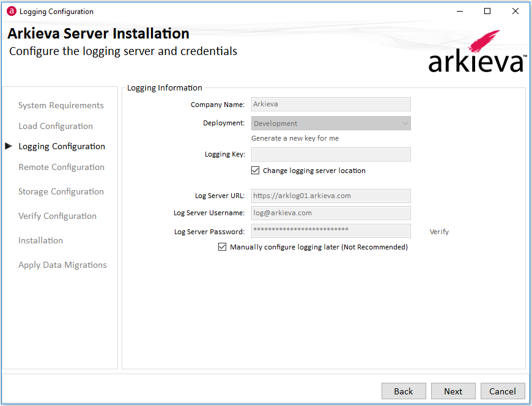The height and width of the screenshot is (406, 532).
Task: Focus the Log Server Password field
Action: pos(331,231)
